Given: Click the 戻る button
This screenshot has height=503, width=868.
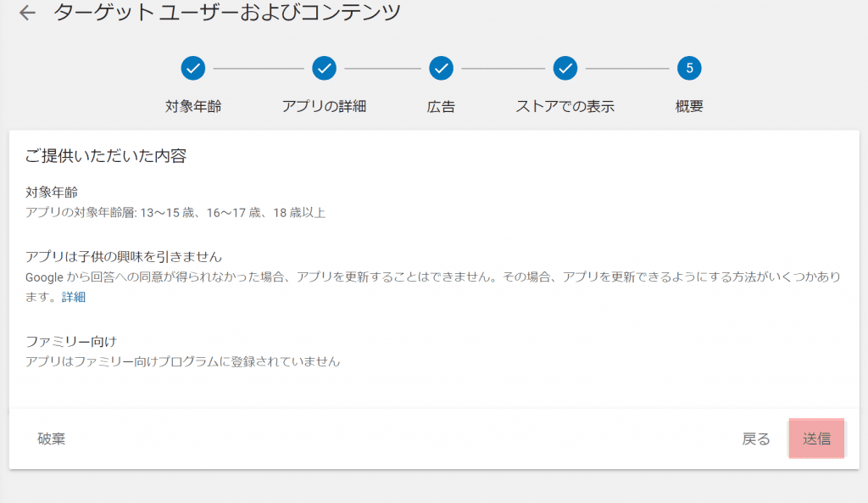Looking at the screenshot, I should (756, 439).
